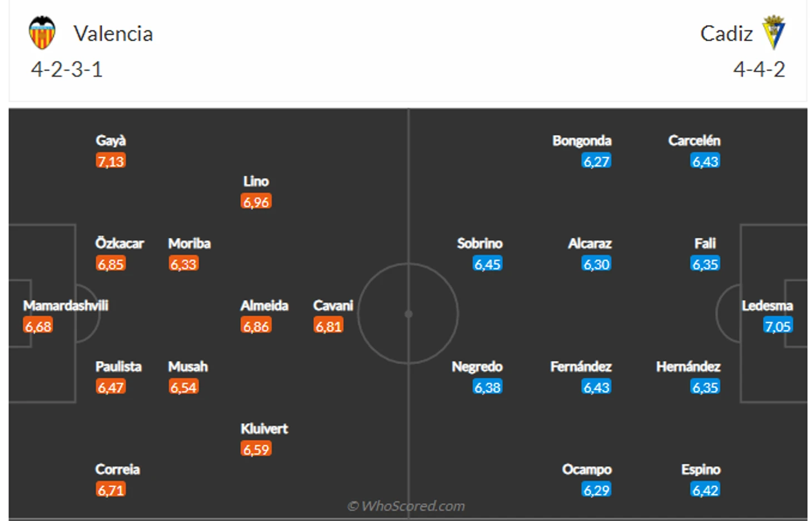Click the WhoScored.com watermark
Screen dimensions: 812x521
click(406, 506)
